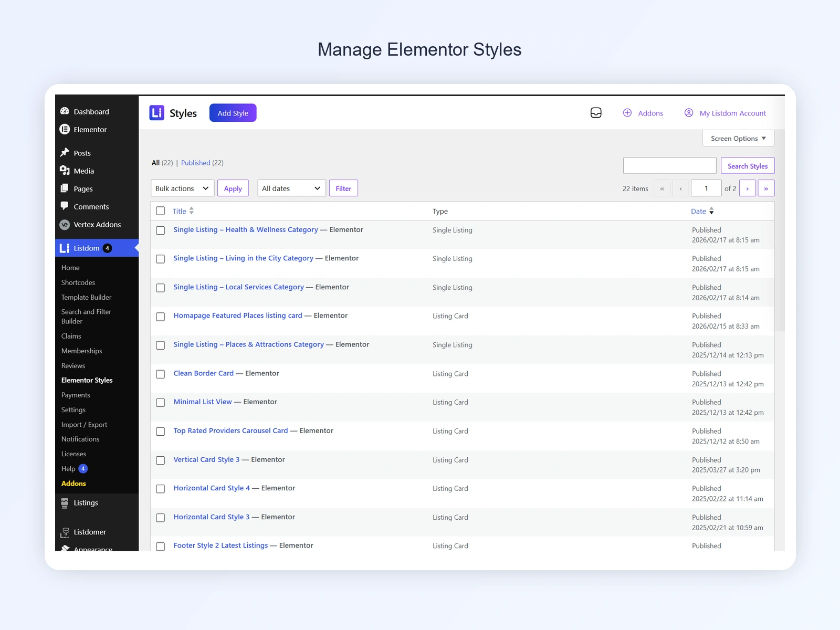Click the Add Style button
This screenshot has width=840, height=630.
click(233, 113)
